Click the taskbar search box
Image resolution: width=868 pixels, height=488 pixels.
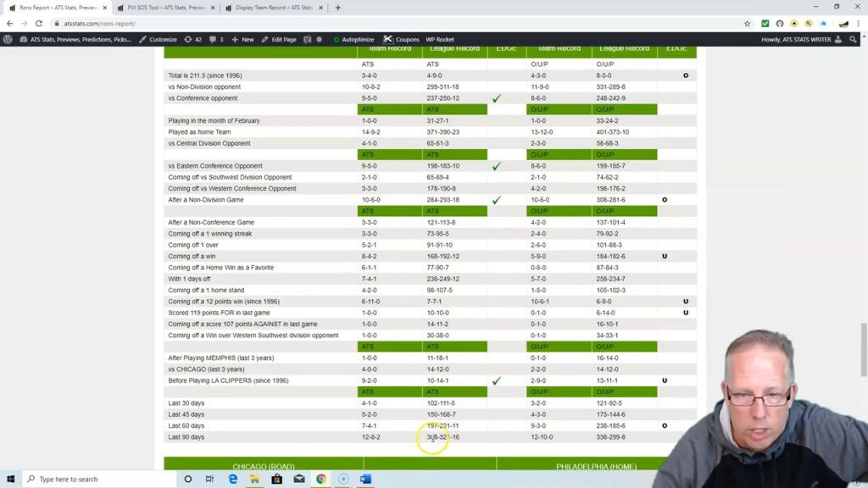[x=99, y=479]
